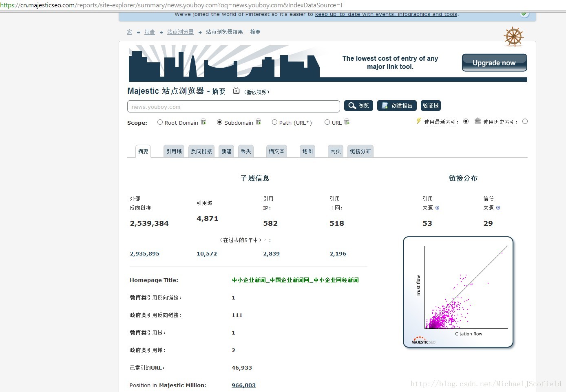
Task: Click the 报告 breadcrumb link
Action: [150, 32]
